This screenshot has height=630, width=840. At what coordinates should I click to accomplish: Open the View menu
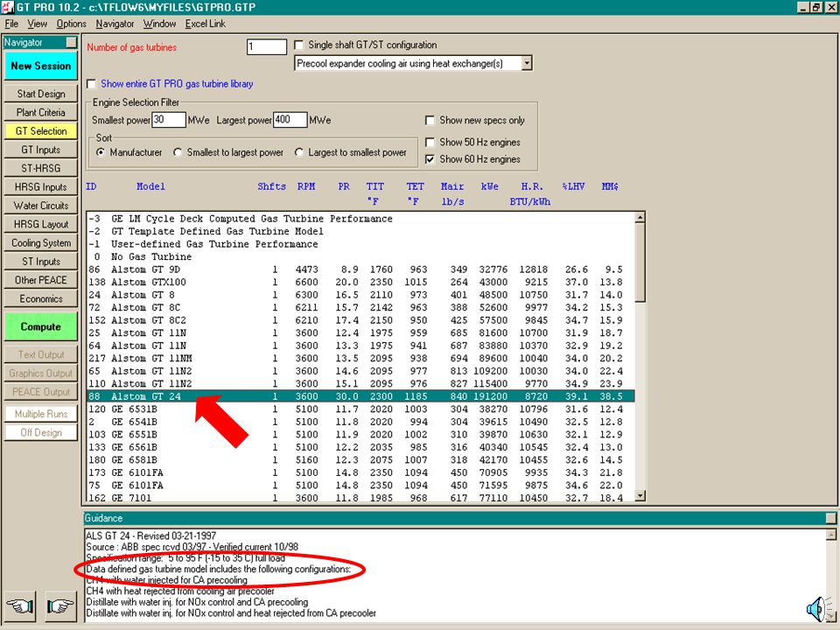point(37,24)
